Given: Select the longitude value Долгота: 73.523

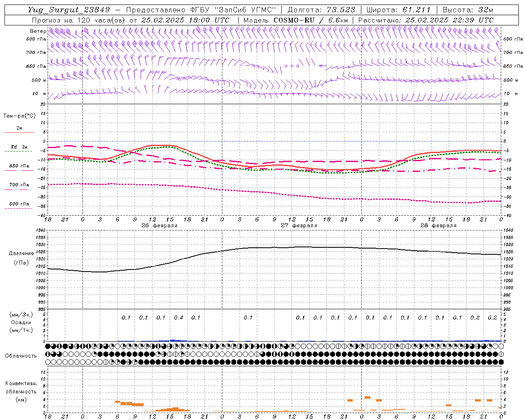Looking at the screenshot, I should [322, 10].
